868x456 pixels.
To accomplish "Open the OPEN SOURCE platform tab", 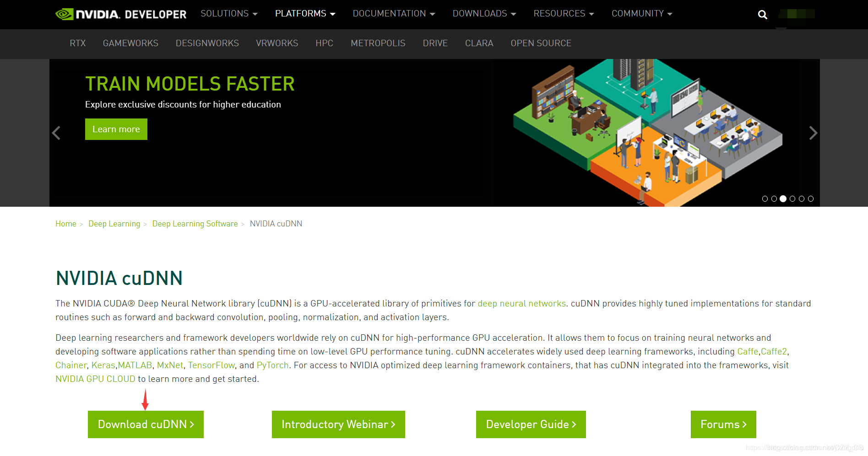I will 541,43.
